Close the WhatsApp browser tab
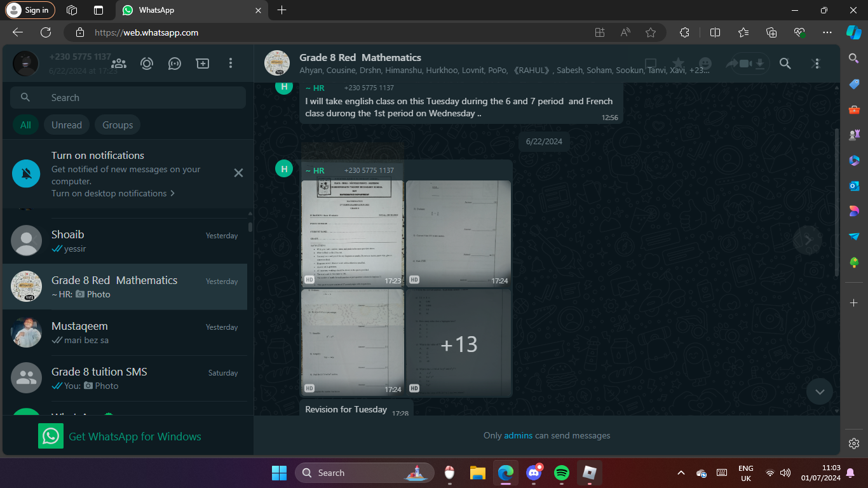 [257, 10]
